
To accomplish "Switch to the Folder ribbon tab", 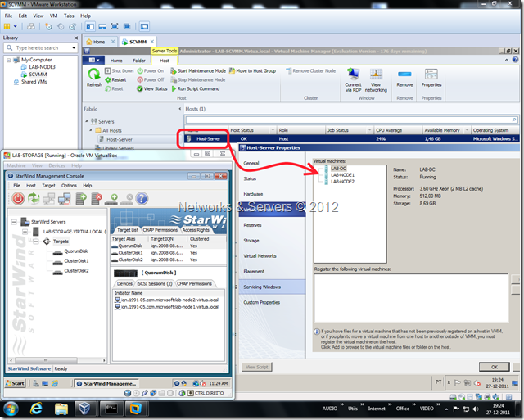I will [138, 61].
